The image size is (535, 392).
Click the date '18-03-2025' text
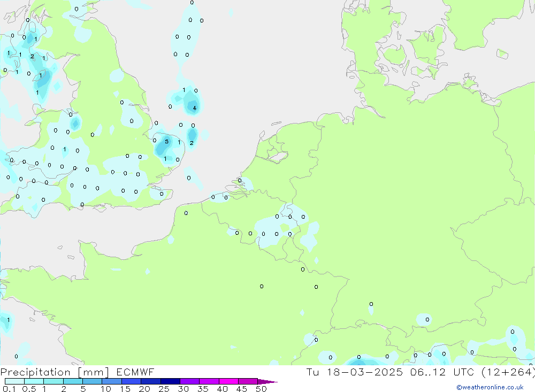coord(365,372)
